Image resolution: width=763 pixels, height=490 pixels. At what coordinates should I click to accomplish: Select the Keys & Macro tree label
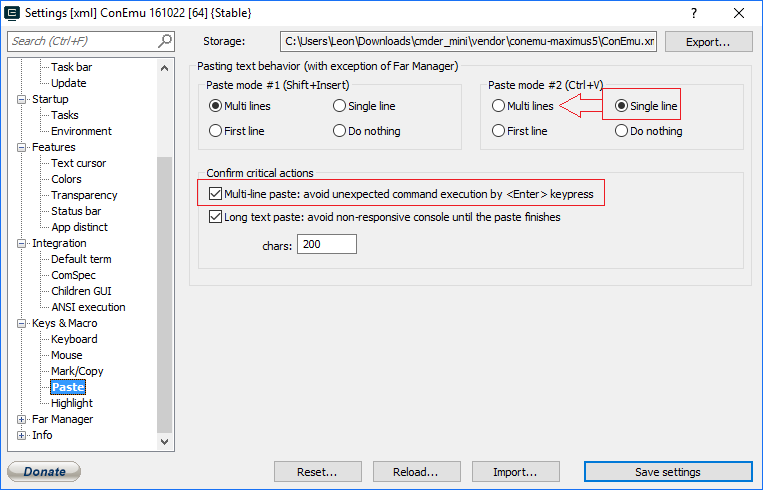pos(65,324)
